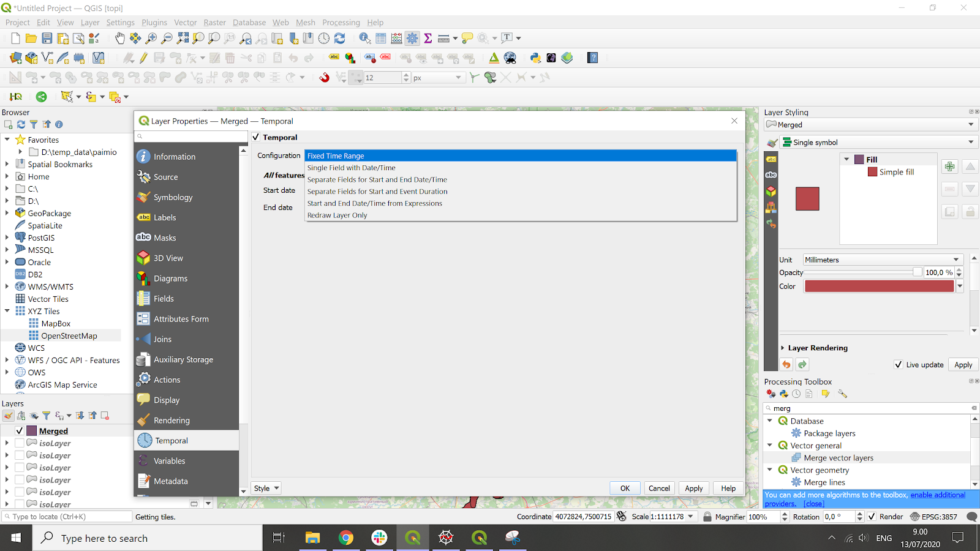Open the Windows Start menu

pos(16,538)
